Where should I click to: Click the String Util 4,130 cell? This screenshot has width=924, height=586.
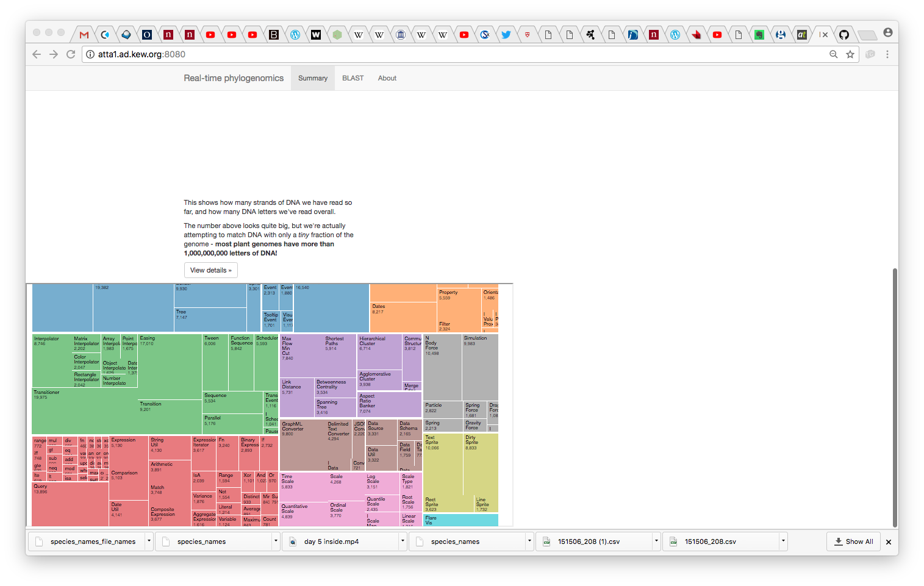pos(170,448)
